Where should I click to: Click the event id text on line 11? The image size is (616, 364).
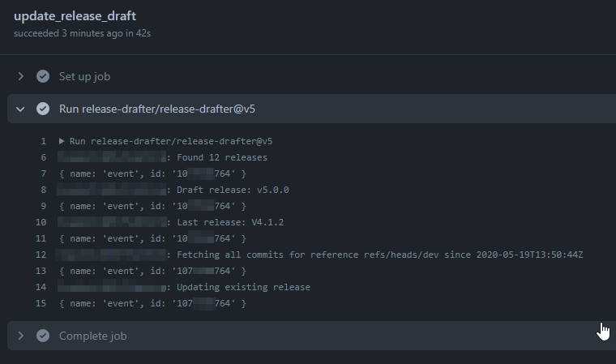point(153,238)
